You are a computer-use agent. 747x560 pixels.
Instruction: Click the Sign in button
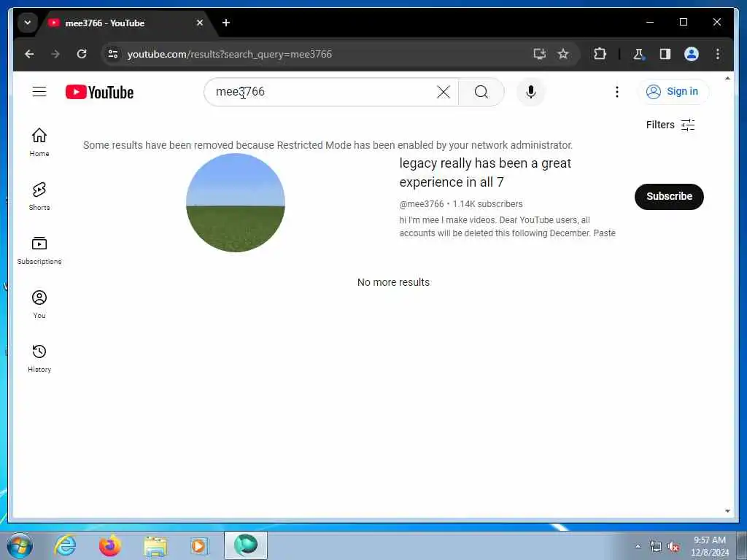pyautogui.click(x=673, y=91)
